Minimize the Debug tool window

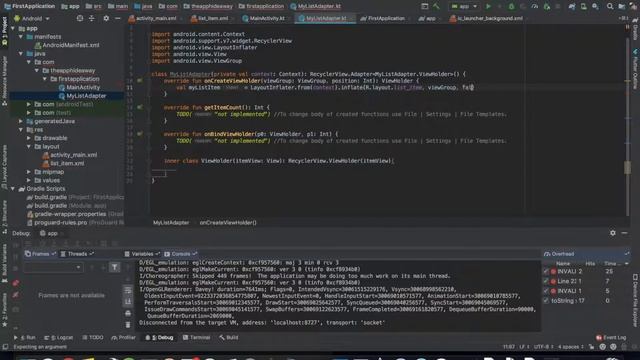624,233
